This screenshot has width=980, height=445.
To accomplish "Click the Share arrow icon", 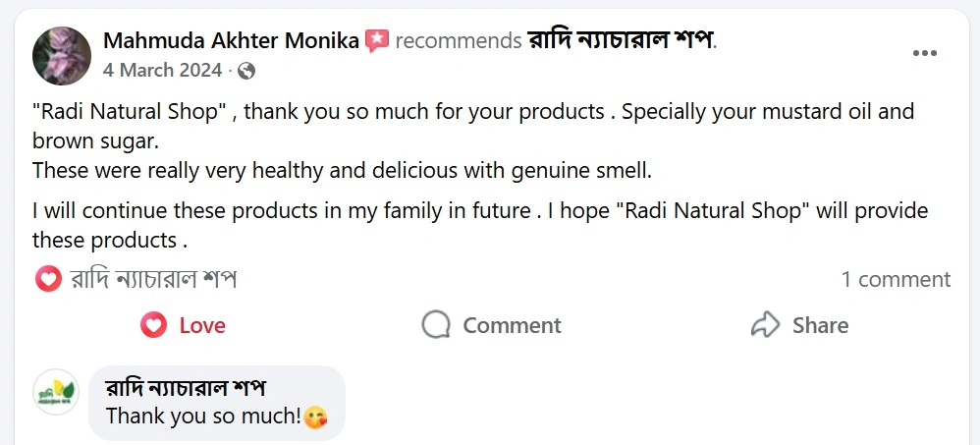I will 764,325.
